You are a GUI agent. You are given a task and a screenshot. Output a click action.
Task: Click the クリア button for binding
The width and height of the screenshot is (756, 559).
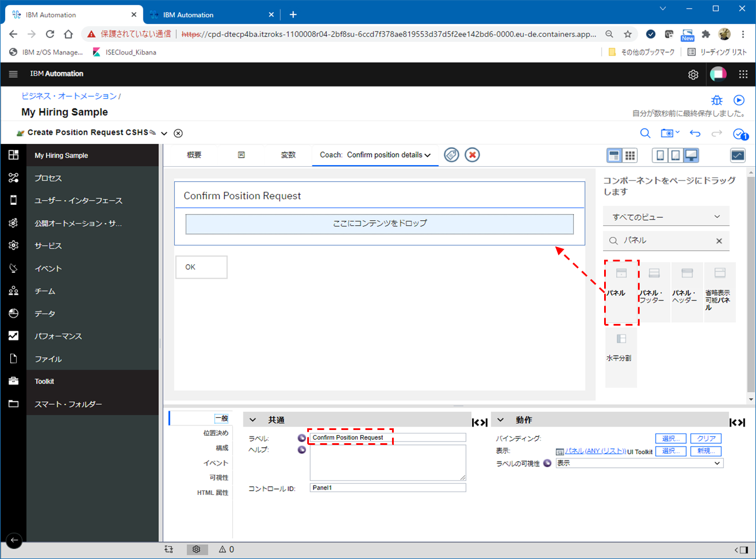[706, 439]
